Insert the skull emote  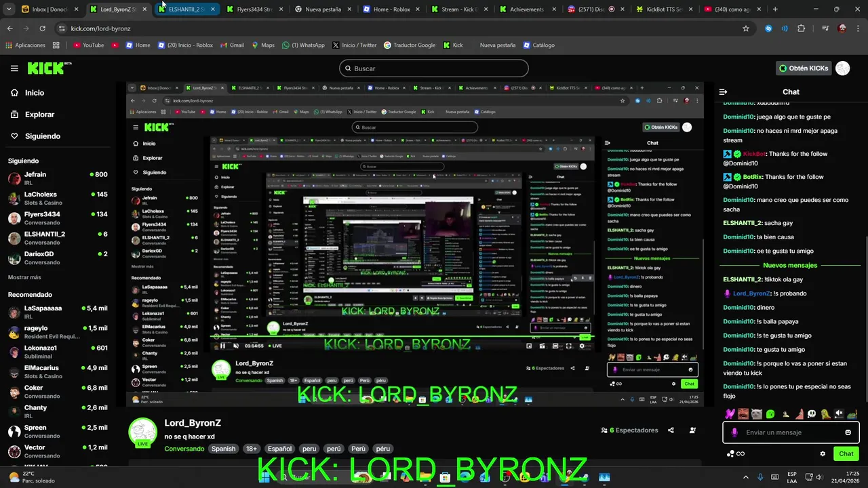pyautogui.click(x=811, y=414)
